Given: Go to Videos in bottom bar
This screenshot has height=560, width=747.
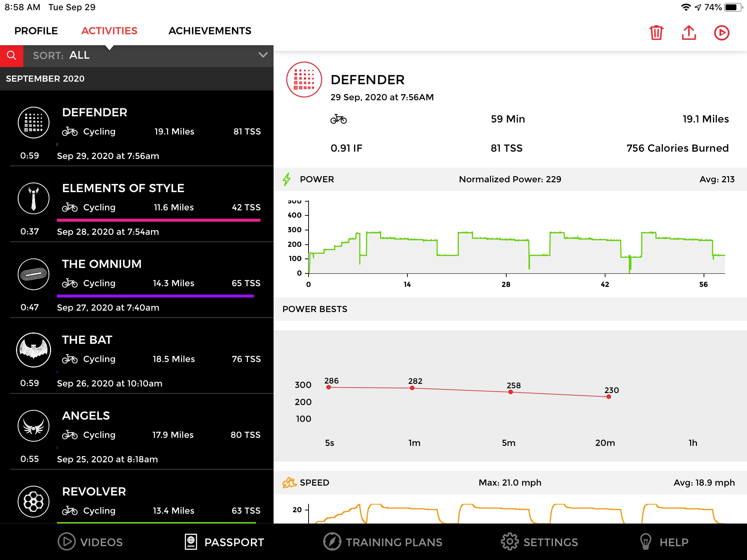Looking at the screenshot, I should 90,542.
